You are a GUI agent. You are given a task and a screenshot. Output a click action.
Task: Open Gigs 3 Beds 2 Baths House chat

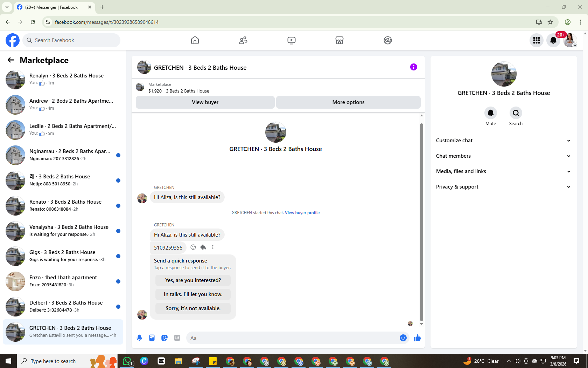[63, 256]
